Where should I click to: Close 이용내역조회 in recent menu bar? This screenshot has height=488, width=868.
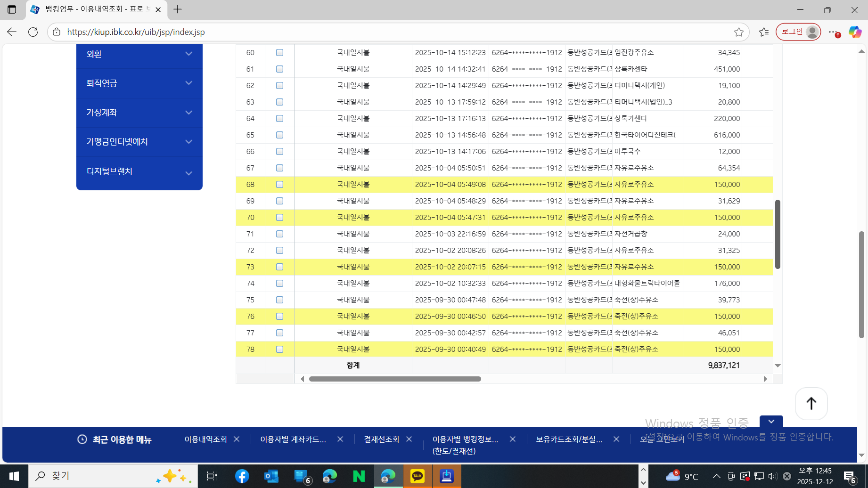pyautogui.click(x=237, y=439)
